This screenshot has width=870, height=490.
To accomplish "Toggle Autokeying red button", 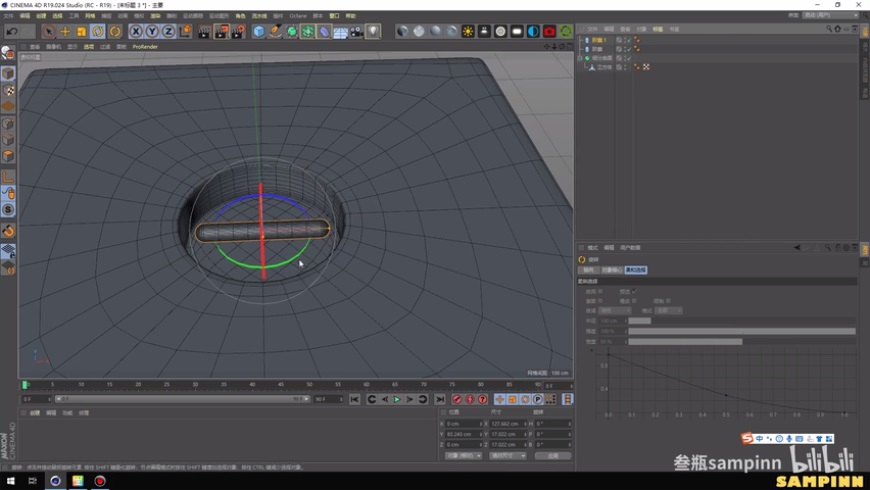I will (469, 399).
